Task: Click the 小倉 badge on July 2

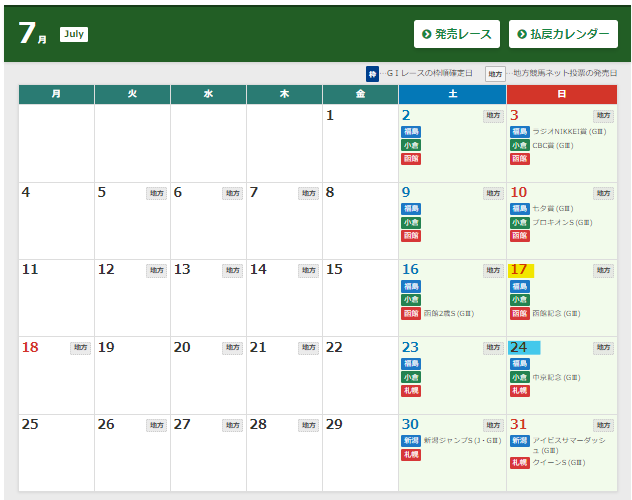Action: tap(411, 145)
